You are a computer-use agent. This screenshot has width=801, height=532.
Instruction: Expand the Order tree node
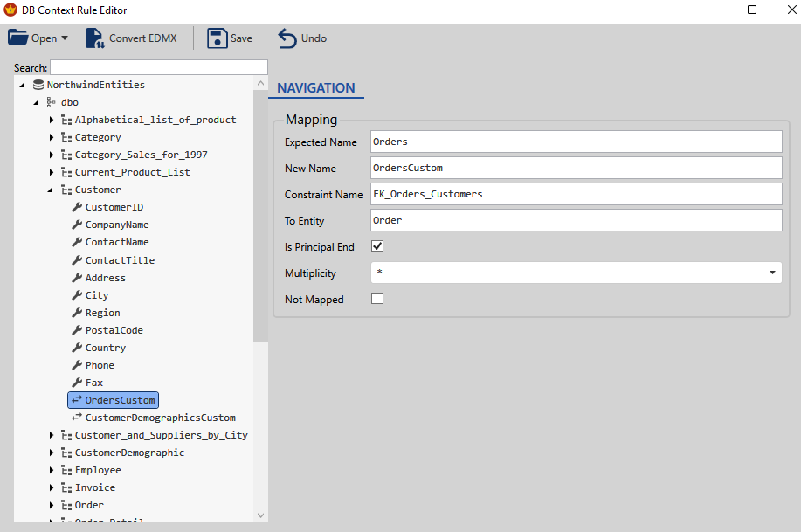pos(51,505)
